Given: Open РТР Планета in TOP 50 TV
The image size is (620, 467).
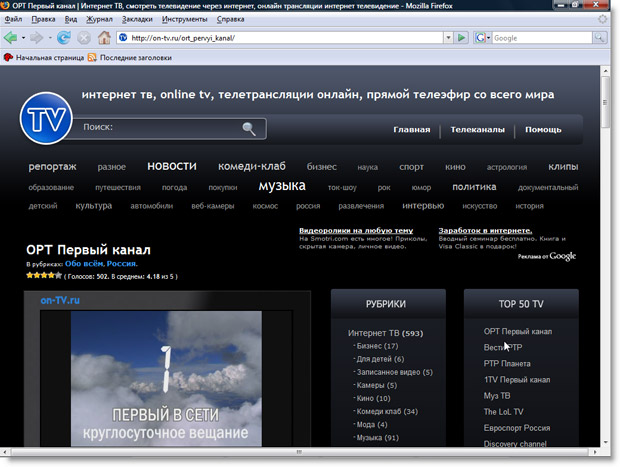Looking at the screenshot, I should coord(507,363).
